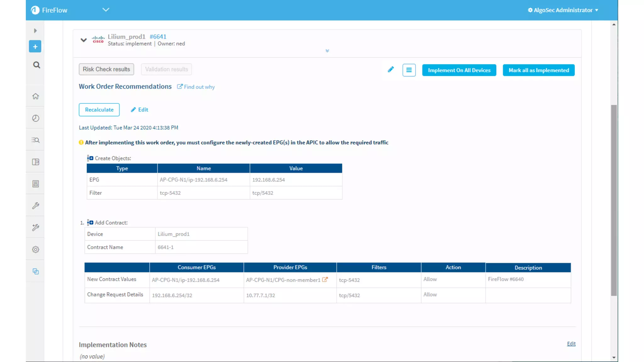Expand details with double-chevron below header
This screenshot has width=644, height=362.
tap(327, 51)
